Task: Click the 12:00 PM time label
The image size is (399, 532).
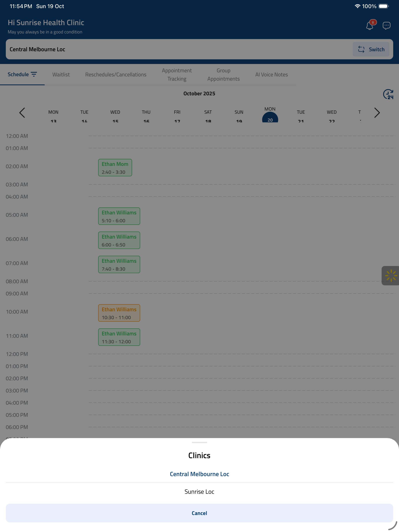Action: tap(17, 354)
